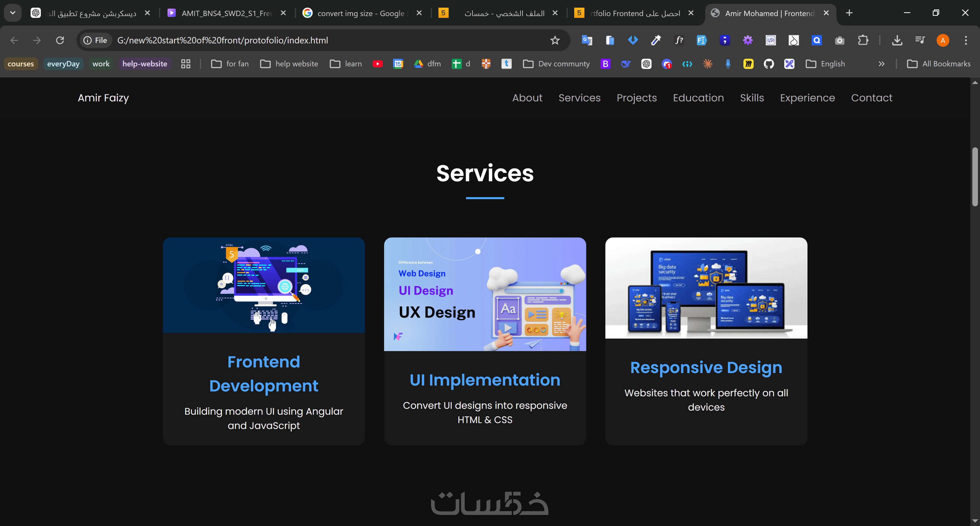Viewport: 980px width, 526px height.
Task: Open the YouTube bookmark icon
Action: 377,64
